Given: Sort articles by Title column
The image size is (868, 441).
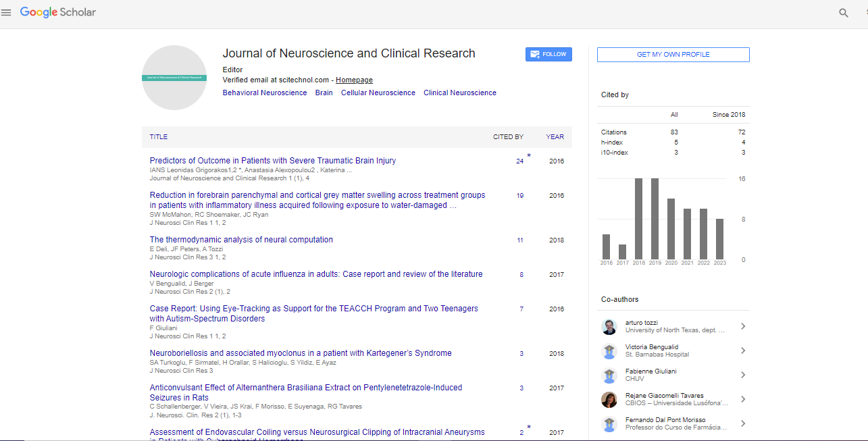Looking at the screenshot, I should [x=159, y=137].
